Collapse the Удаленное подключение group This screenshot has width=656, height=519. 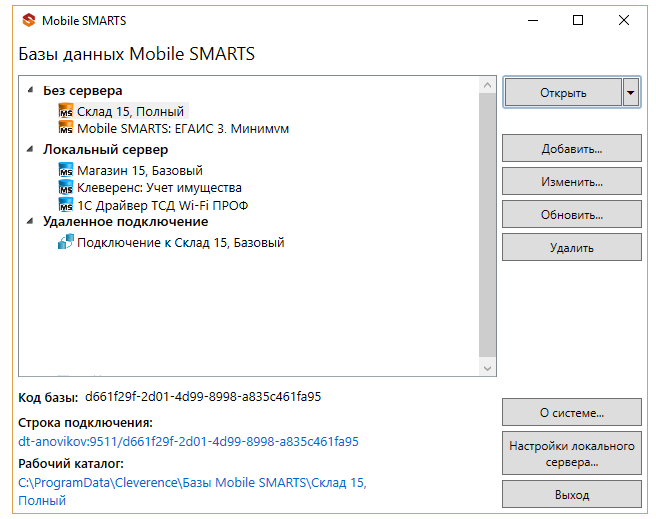pos(30,221)
